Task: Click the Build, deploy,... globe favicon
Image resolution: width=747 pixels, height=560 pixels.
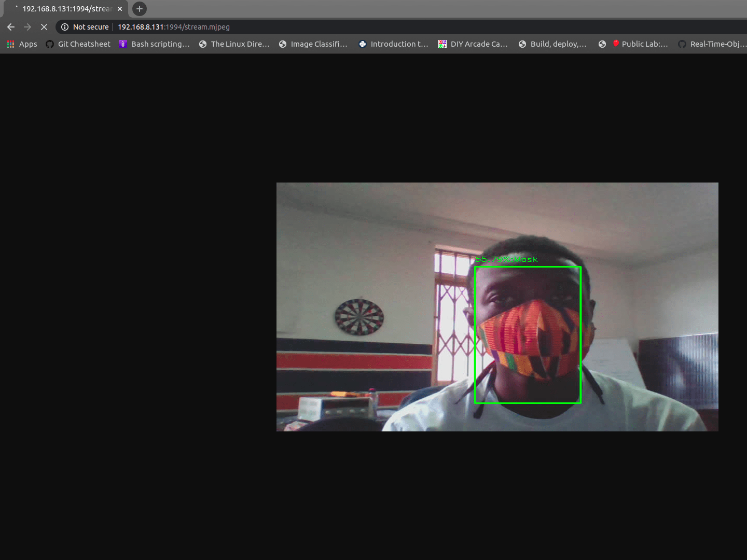Action: coord(522,44)
